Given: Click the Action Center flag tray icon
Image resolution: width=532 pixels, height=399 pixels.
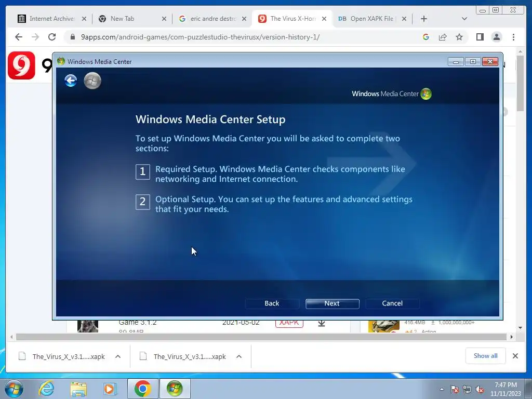Looking at the screenshot, I should pyautogui.click(x=455, y=390).
